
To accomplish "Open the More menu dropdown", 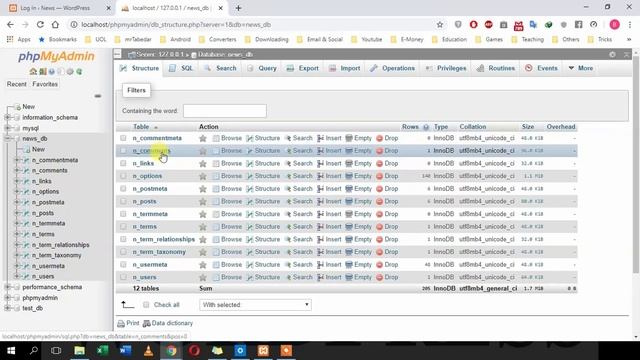I will [581, 68].
